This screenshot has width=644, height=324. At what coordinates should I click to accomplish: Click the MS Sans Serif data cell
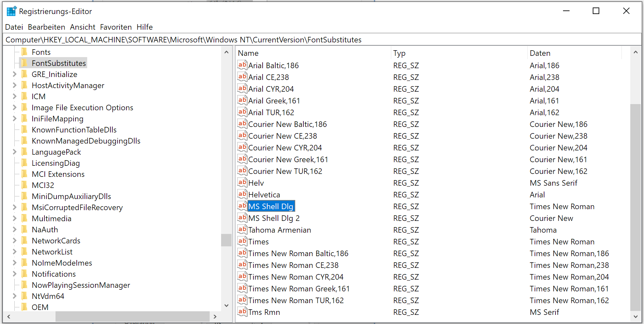pyautogui.click(x=554, y=183)
